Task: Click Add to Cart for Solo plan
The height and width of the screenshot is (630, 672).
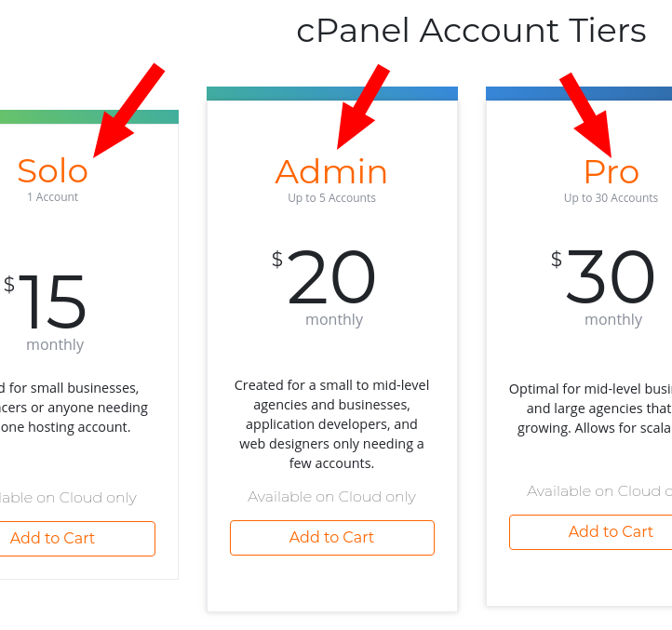Action: tap(77, 539)
